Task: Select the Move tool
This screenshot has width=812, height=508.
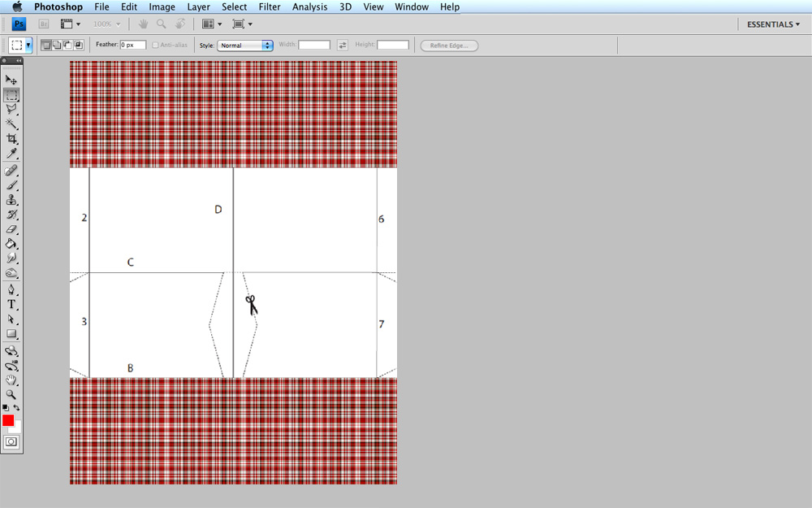Action: (11, 80)
